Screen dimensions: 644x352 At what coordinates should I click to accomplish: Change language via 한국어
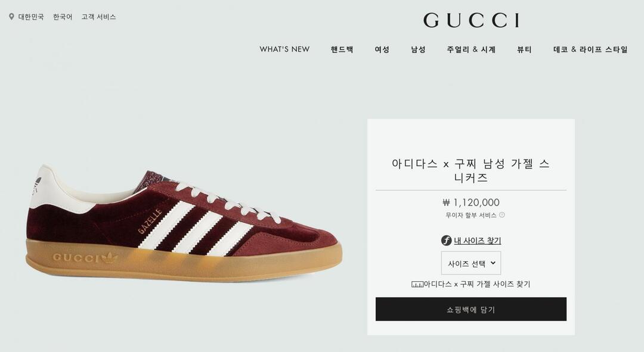click(63, 17)
